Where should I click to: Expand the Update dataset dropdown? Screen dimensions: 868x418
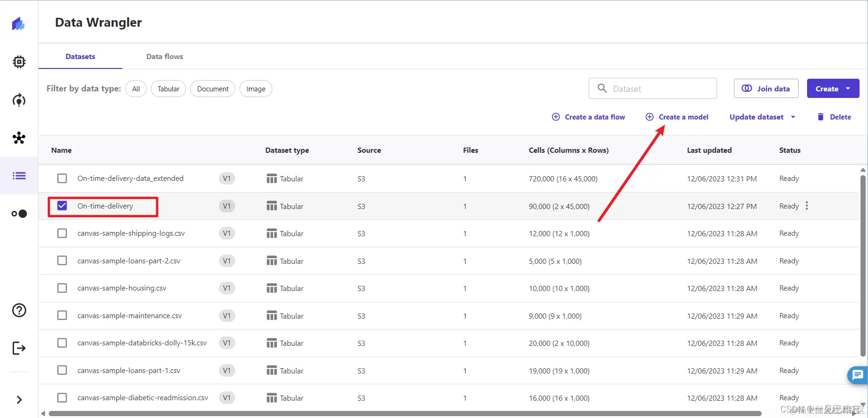(x=762, y=117)
